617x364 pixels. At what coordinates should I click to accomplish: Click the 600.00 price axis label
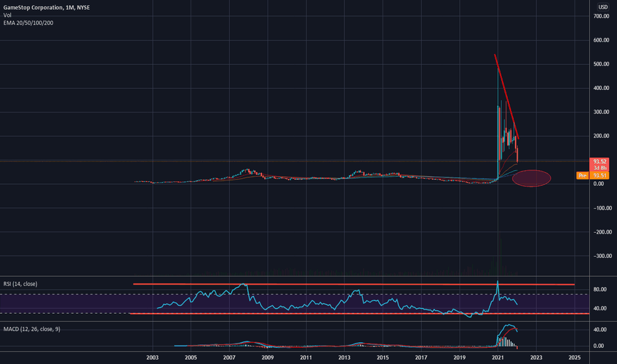point(601,40)
